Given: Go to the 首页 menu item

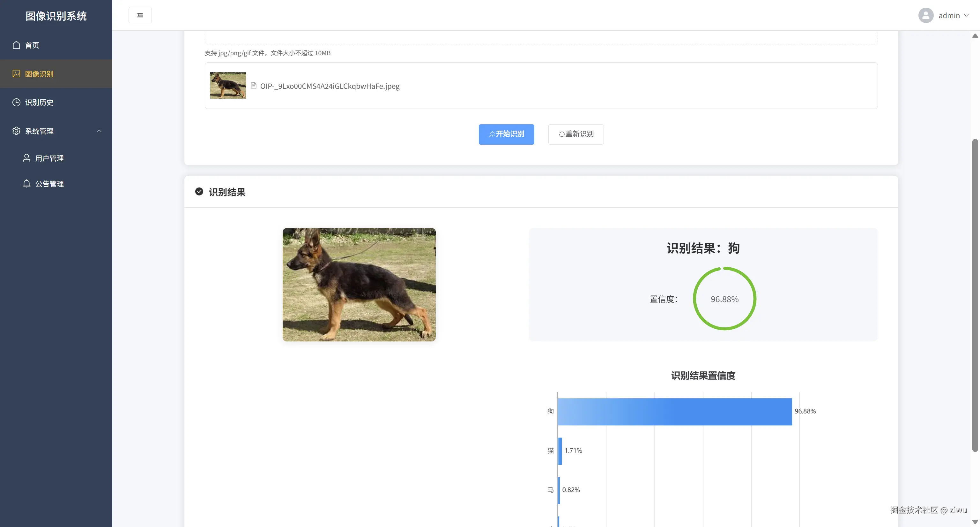Looking at the screenshot, I should tap(32, 45).
